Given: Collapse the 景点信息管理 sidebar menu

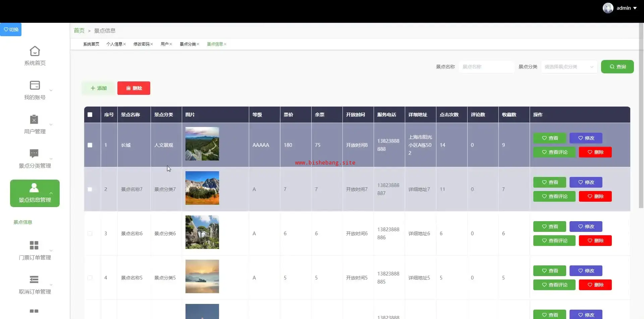Looking at the screenshot, I should click(35, 193).
